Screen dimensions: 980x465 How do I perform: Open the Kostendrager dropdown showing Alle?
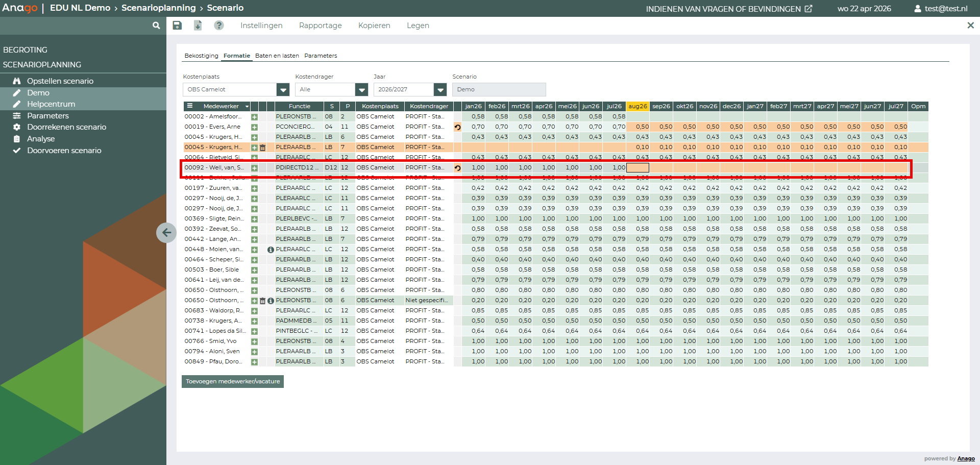[x=361, y=90]
